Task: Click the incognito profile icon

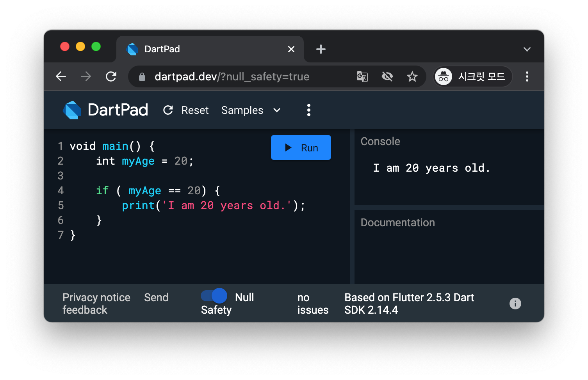Action: coord(444,76)
